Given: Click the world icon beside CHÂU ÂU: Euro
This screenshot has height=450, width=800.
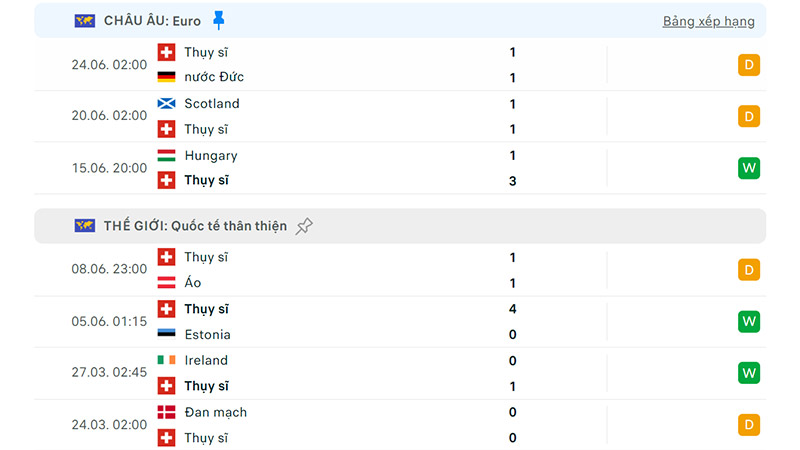Looking at the screenshot, I should coord(85,21).
